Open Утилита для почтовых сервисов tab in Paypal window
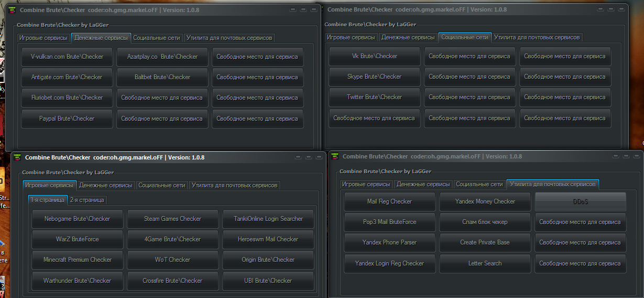The width and height of the screenshot is (644, 298). [x=230, y=38]
